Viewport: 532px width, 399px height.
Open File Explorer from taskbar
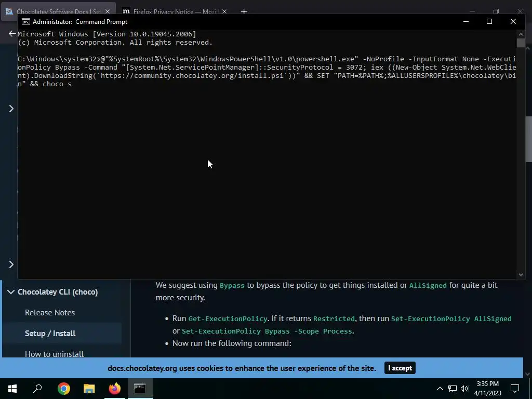click(x=89, y=389)
